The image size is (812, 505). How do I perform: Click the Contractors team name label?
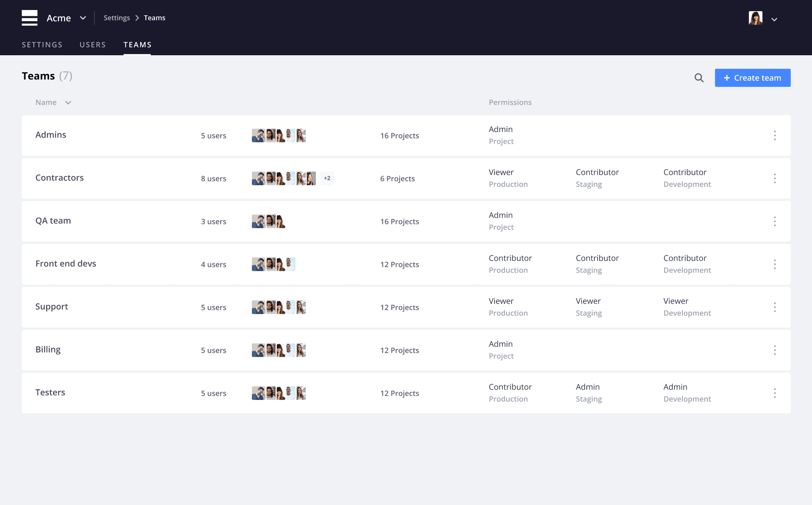(x=59, y=177)
